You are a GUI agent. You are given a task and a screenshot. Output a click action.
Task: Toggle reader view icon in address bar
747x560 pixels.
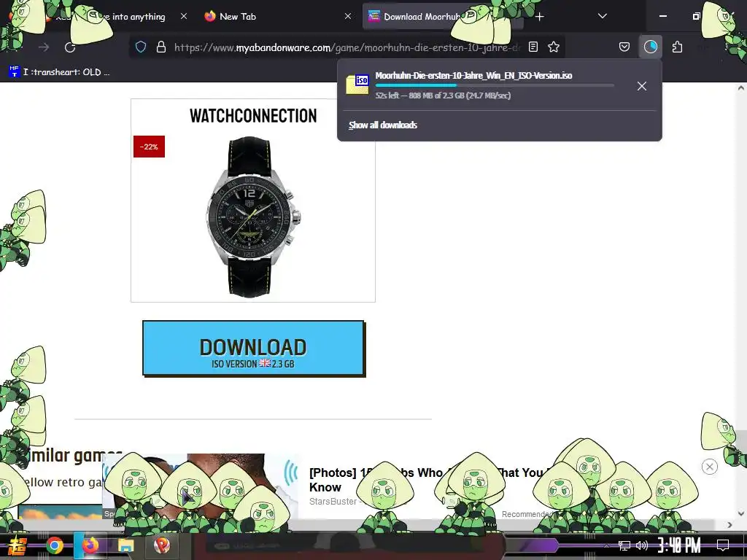533,47
